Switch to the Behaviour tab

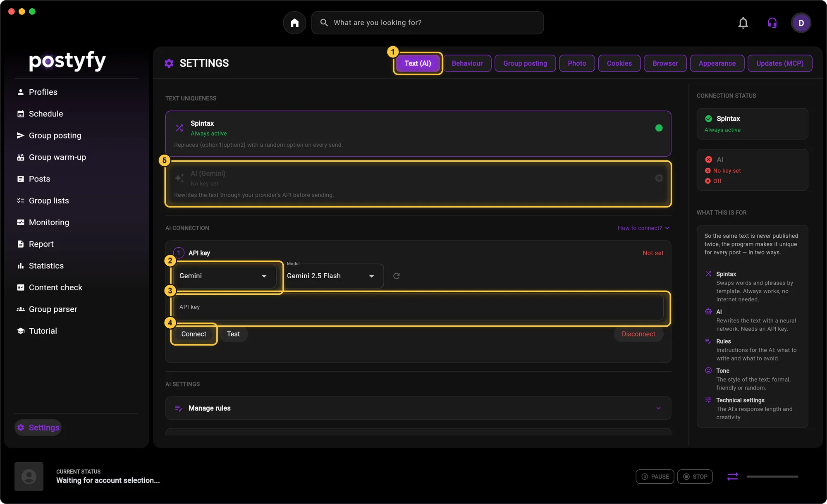[x=467, y=63]
